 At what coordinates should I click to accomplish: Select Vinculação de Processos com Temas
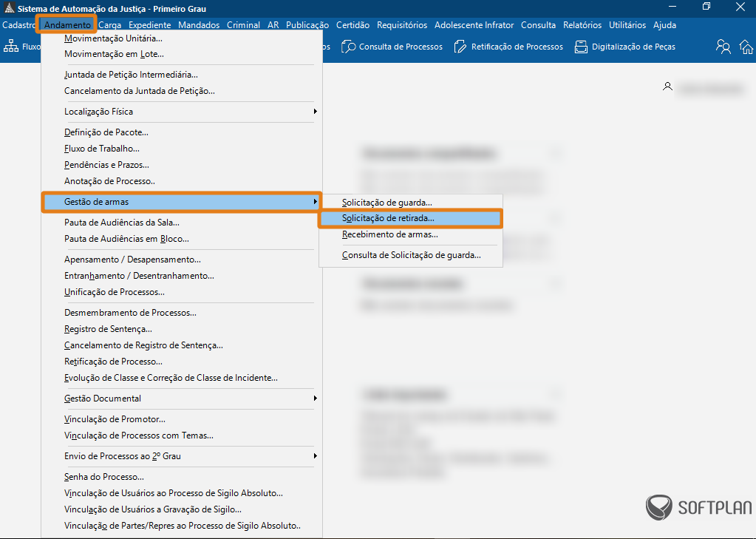click(139, 435)
